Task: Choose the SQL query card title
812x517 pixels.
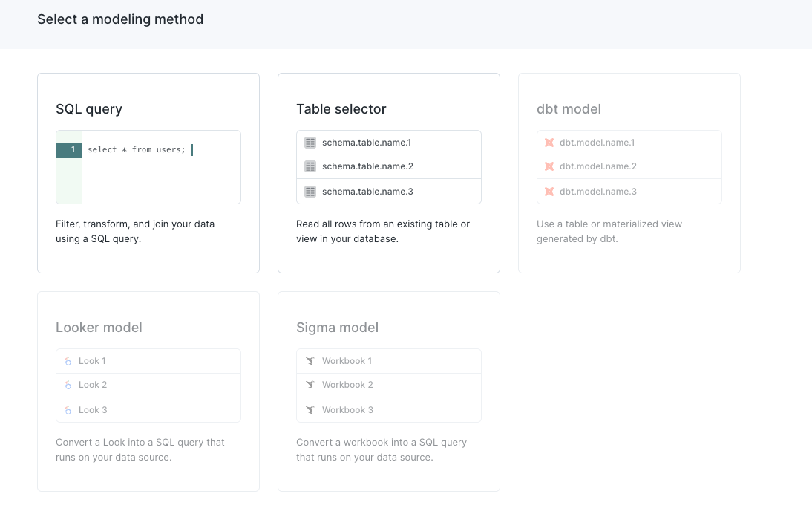Action: tap(89, 109)
